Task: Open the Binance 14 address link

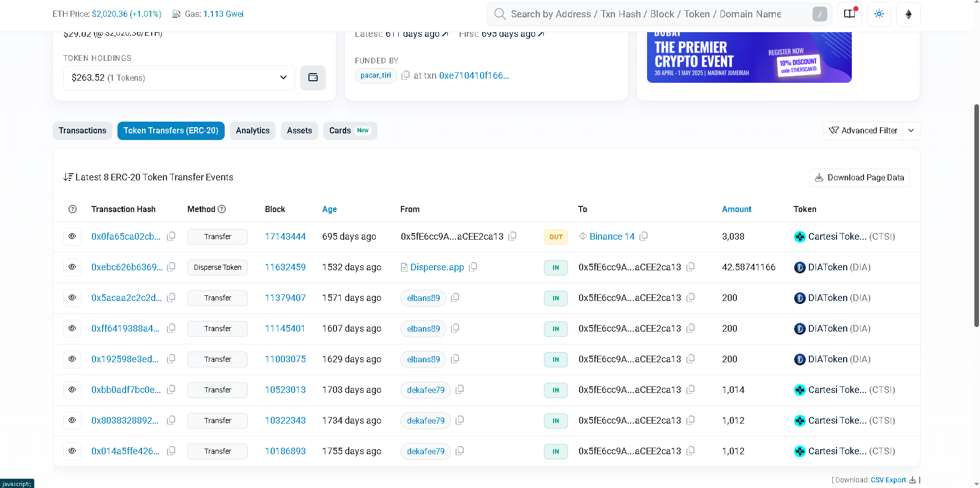Action: pyautogui.click(x=612, y=237)
